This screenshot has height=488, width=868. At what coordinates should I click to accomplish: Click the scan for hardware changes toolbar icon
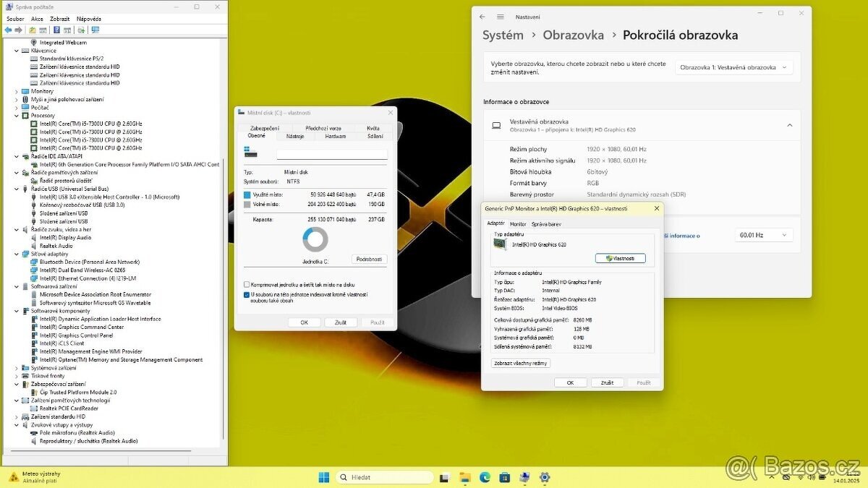pos(80,30)
